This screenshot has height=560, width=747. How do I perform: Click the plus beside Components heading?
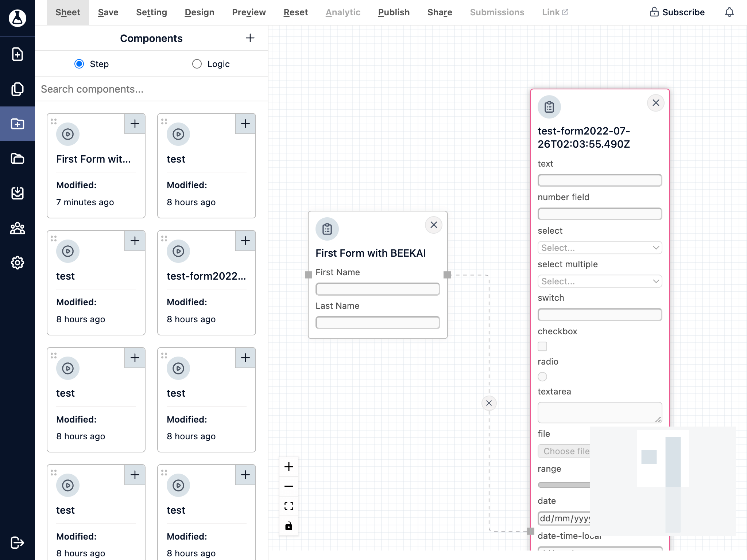click(250, 38)
